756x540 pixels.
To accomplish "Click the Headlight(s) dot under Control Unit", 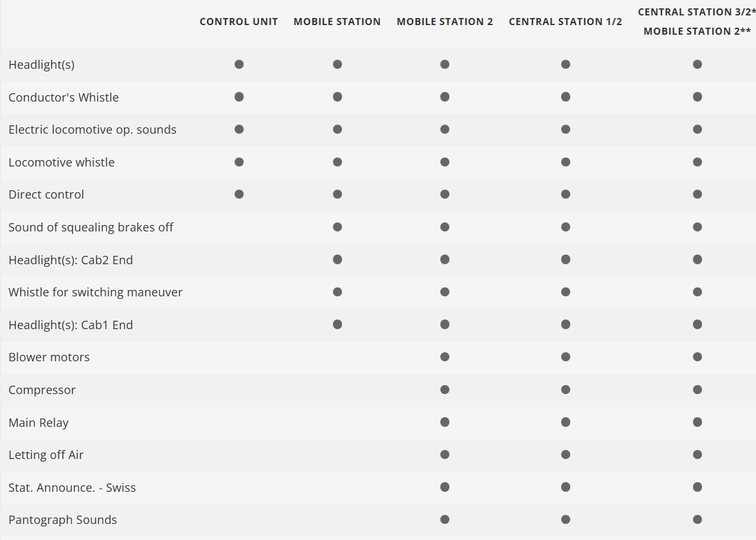I will pyautogui.click(x=239, y=64).
